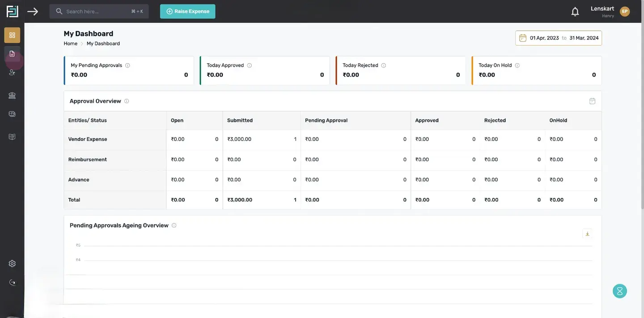Click the Approved column header

point(427,120)
